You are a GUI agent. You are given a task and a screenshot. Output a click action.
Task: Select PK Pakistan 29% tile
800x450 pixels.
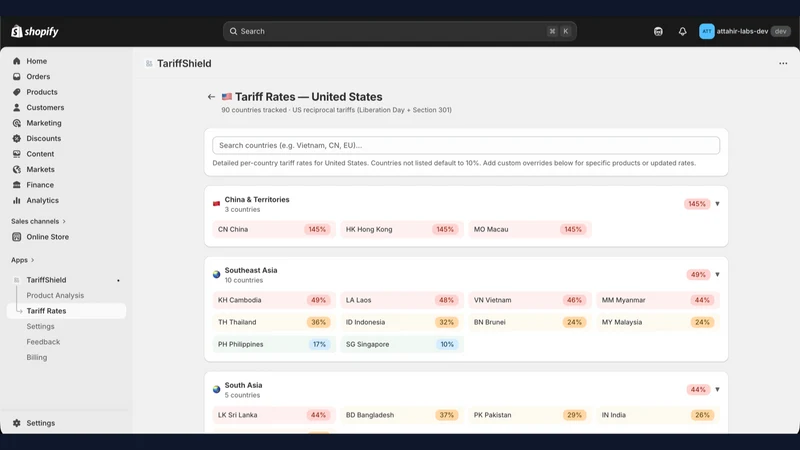pyautogui.click(x=530, y=415)
